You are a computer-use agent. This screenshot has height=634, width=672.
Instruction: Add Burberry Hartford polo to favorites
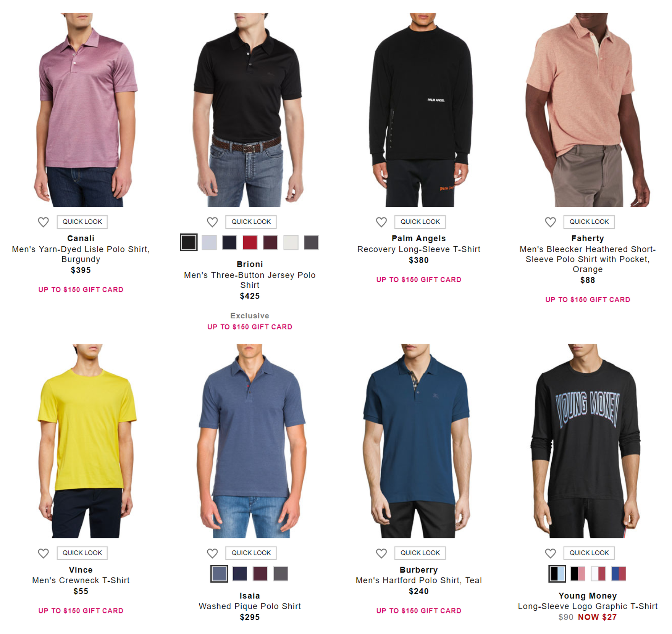point(381,553)
